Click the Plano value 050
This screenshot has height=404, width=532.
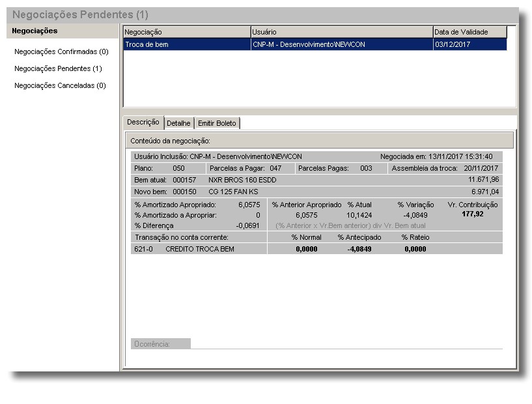(178, 168)
